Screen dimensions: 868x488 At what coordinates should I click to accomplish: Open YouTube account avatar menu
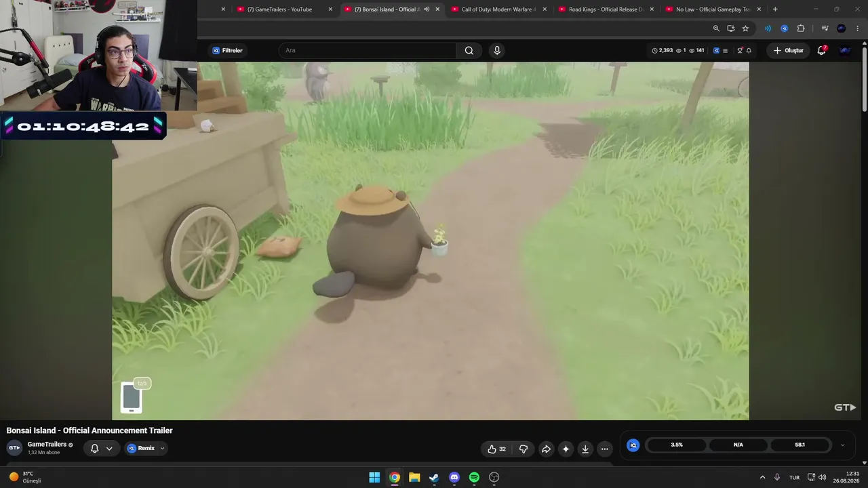[845, 50]
